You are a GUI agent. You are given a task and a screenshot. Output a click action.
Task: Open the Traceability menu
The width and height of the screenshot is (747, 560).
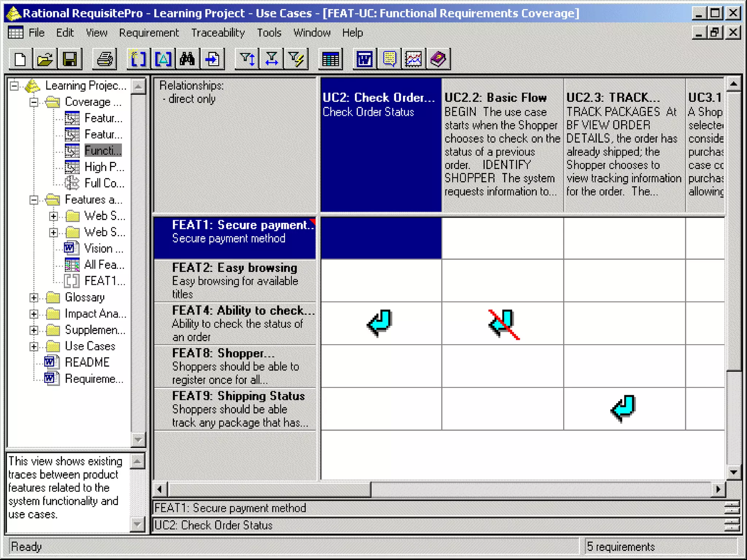coord(218,33)
